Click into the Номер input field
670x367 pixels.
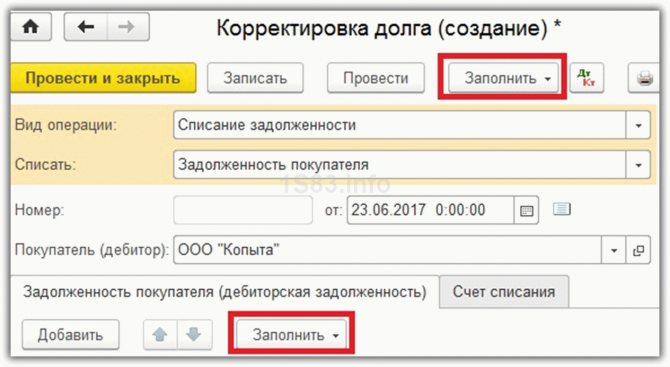coord(243,210)
